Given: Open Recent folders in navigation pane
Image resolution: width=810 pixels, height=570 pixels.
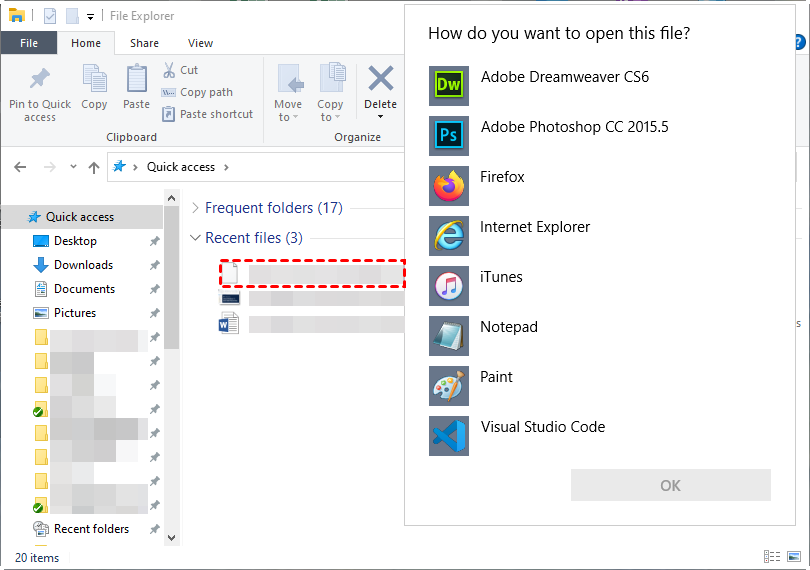Looking at the screenshot, I should click(91, 529).
